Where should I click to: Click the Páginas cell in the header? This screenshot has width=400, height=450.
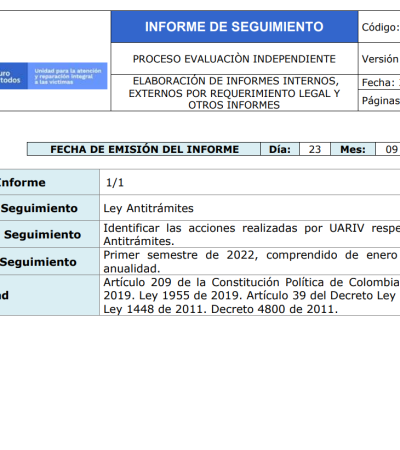tap(380, 100)
